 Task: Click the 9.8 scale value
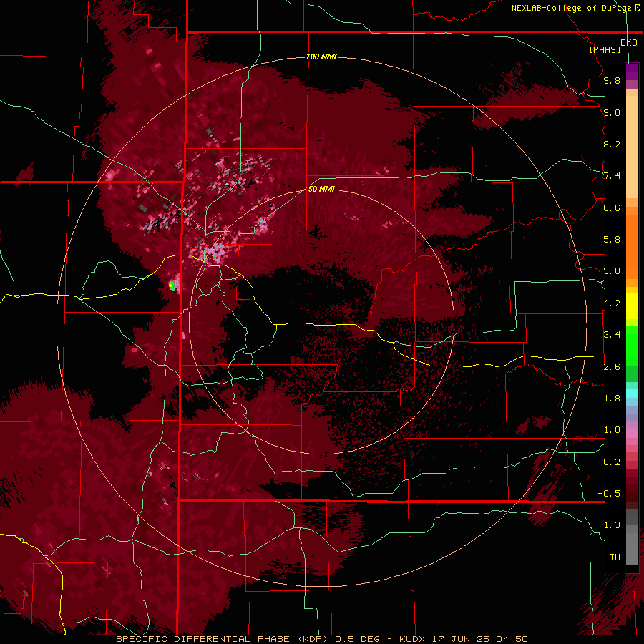coord(612,80)
